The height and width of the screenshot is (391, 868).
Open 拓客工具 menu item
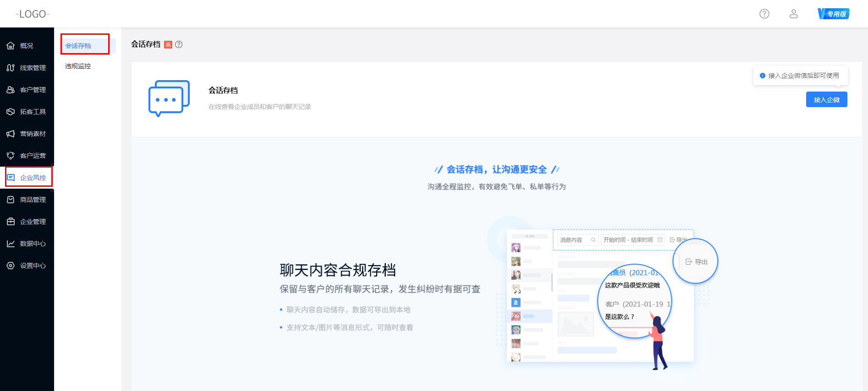coord(33,112)
